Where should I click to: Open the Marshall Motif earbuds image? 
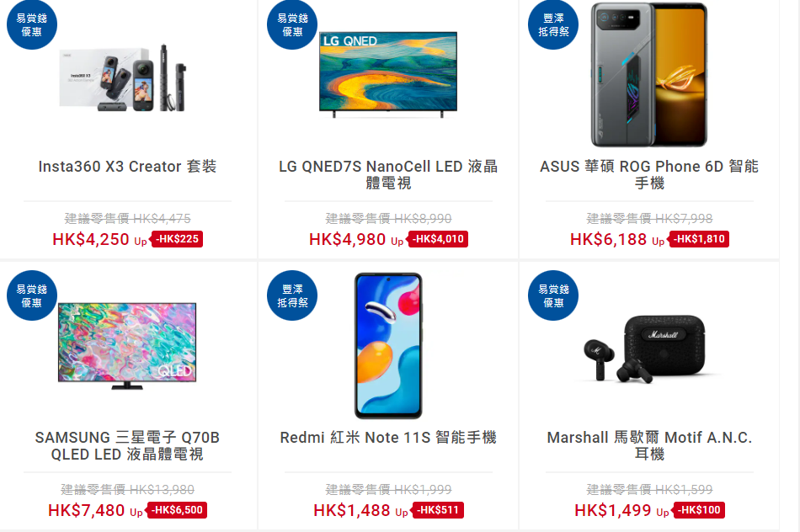645,348
